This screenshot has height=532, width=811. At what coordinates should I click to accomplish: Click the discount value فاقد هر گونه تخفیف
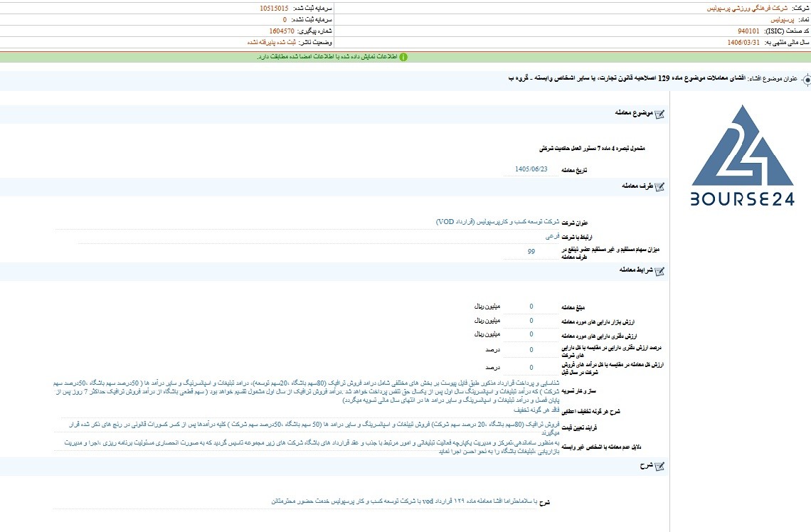coord(536,410)
